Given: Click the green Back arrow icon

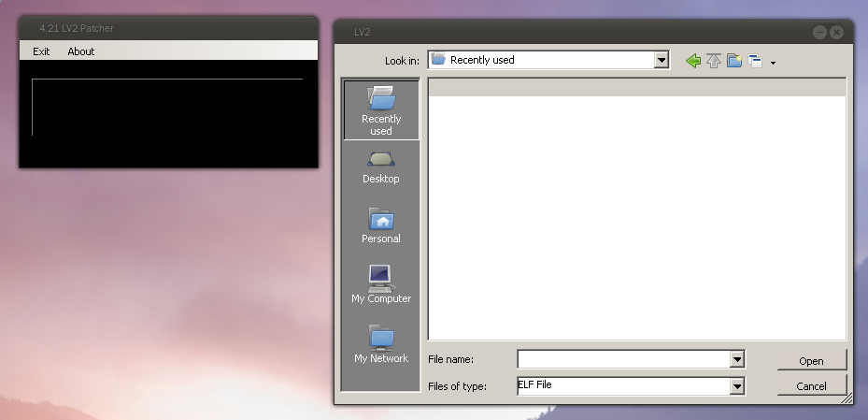Looking at the screenshot, I should click(x=692, y=61).
